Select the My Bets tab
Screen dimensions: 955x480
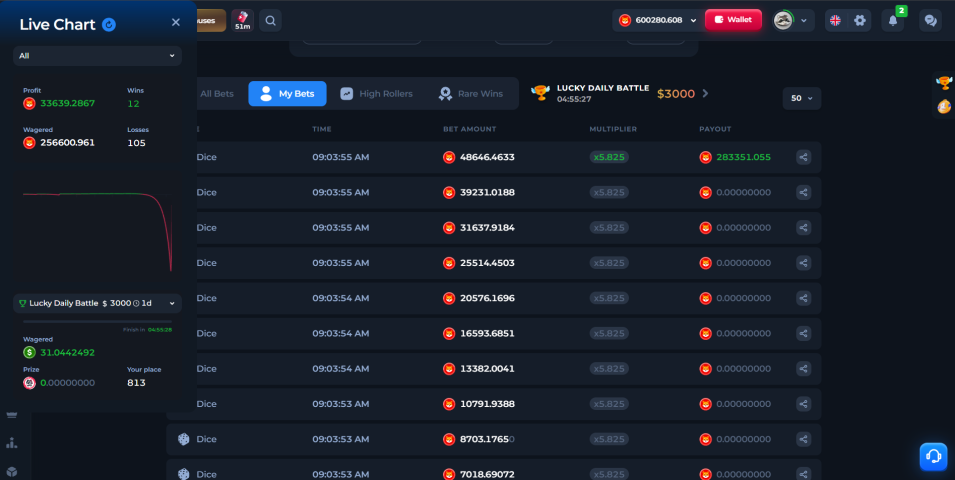(x=287, y=94)
